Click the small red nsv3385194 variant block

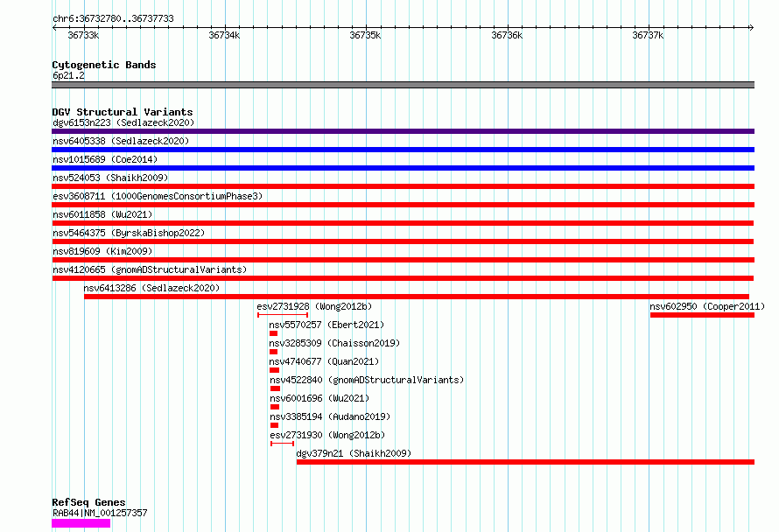[274, 425]
